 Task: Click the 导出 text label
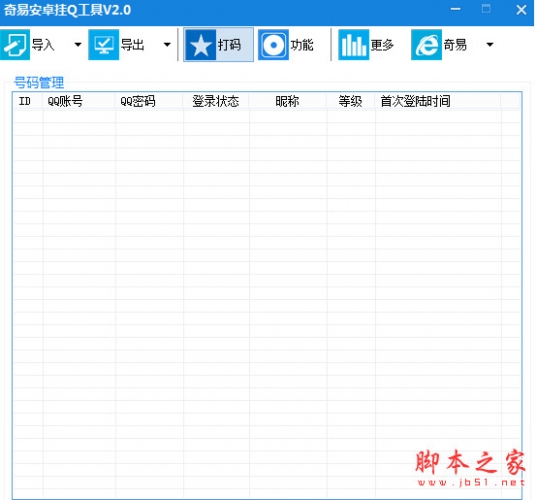pos(132,45)
